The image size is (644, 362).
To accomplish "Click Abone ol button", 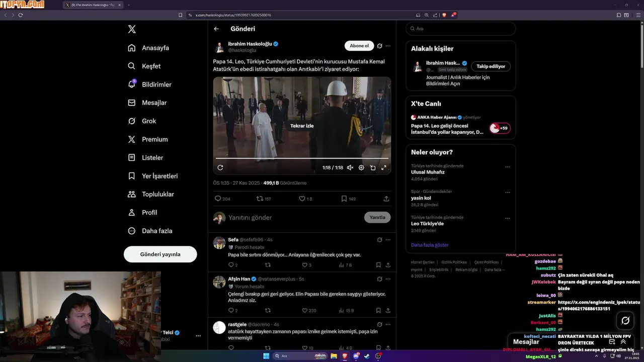I will [x=359, y=46].
